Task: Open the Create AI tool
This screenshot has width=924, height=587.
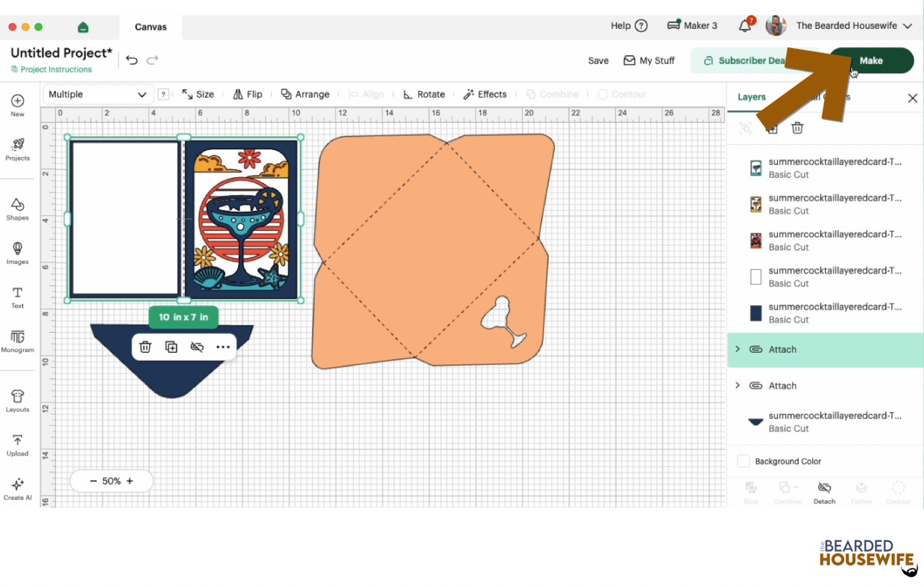Action: [x=17, y=489]
